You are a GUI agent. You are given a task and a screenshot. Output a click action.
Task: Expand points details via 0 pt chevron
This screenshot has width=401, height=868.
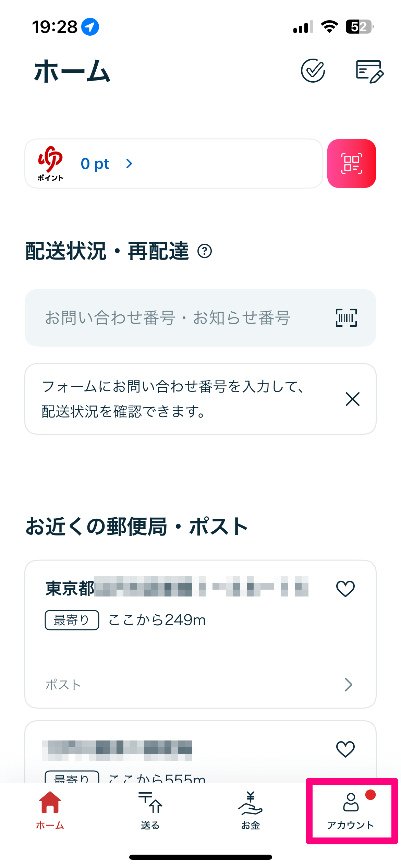[129, 164]
